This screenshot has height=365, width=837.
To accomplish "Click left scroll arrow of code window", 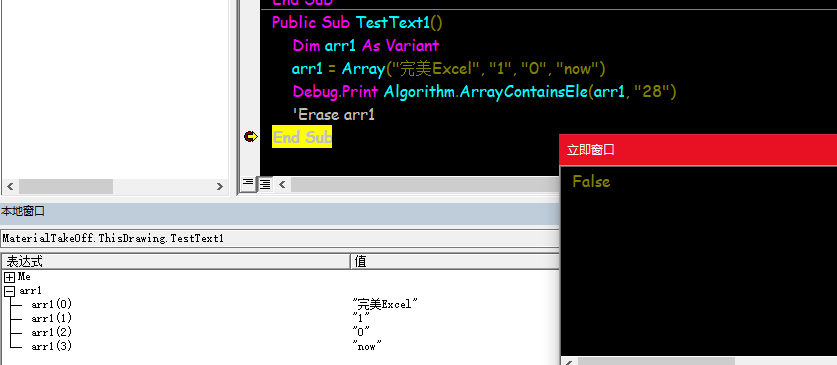I will (x=282, y=185).
